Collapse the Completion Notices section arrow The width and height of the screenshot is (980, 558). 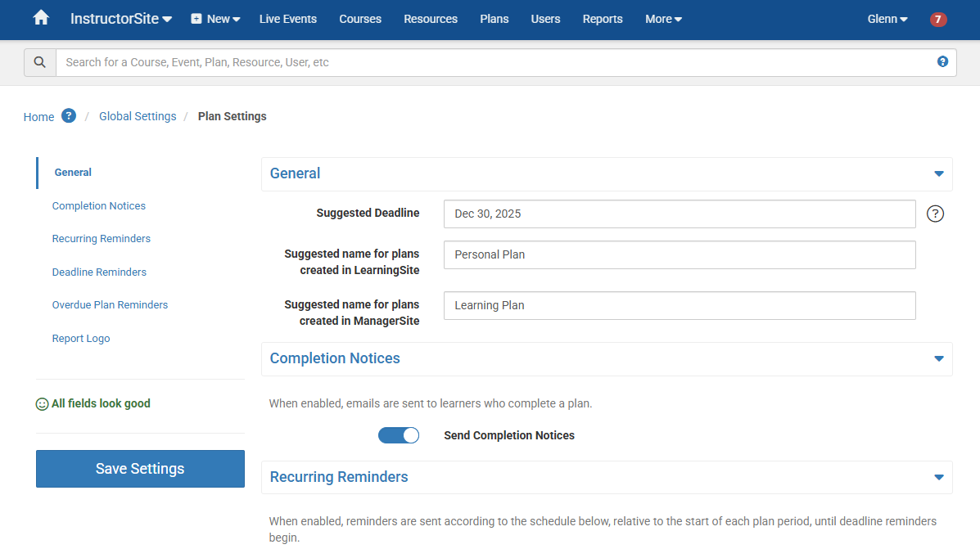point(939,358)
